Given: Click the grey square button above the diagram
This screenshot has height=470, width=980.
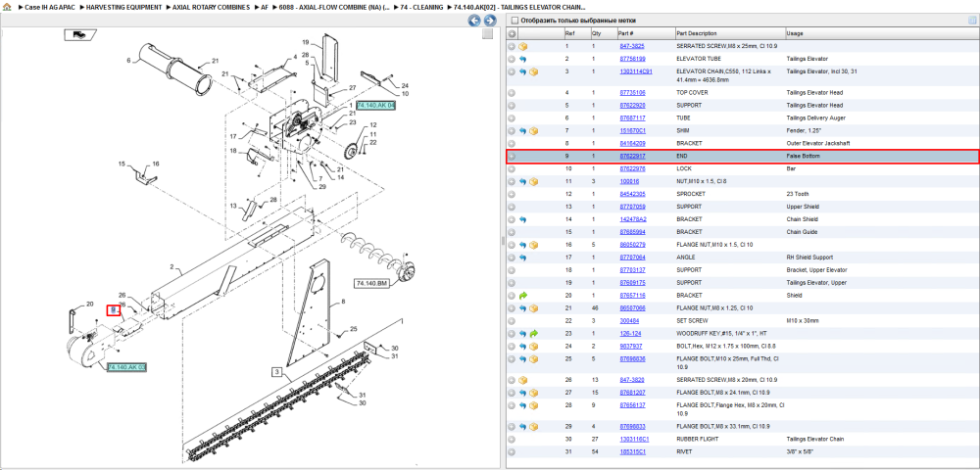Looking at the screenshot, I should click(x=487, y=34).
